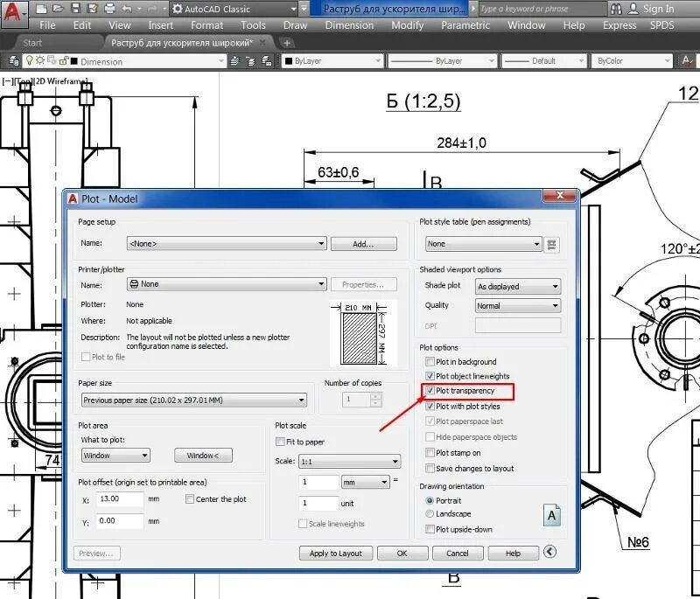Select the Landscape orientation

(430, 514)
